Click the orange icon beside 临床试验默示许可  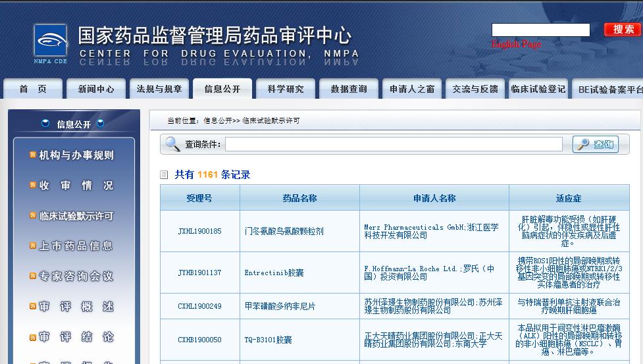click(33, 215)
